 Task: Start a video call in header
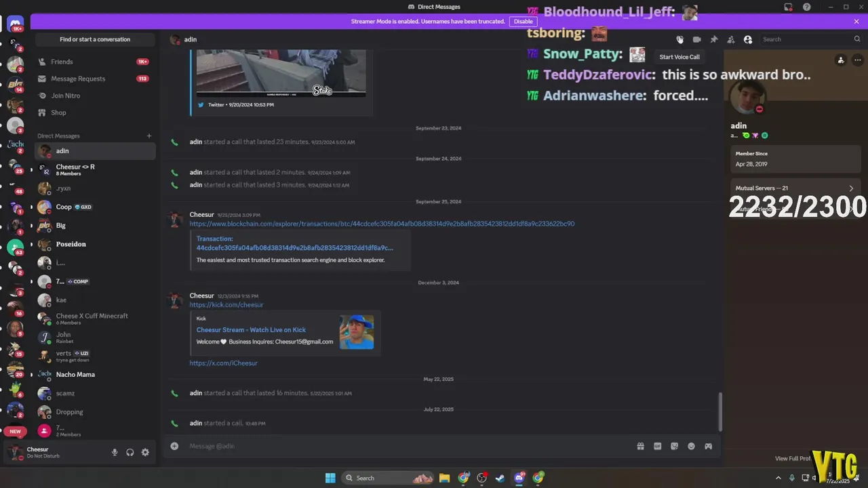tap(696, 39)
